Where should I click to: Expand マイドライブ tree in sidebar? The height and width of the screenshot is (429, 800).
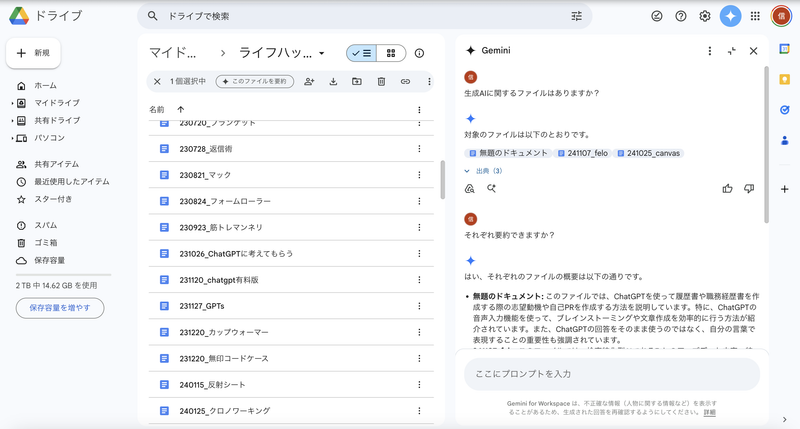[12, 103]
